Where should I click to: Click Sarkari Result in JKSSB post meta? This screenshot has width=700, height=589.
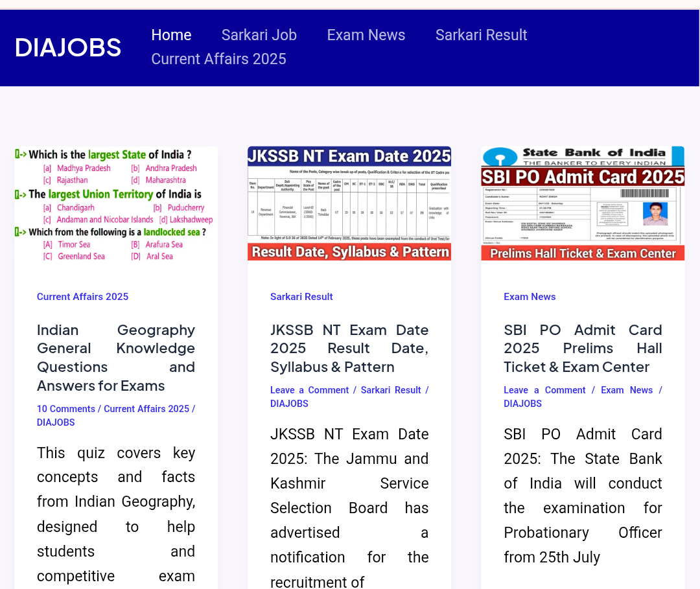click(391, 390)
